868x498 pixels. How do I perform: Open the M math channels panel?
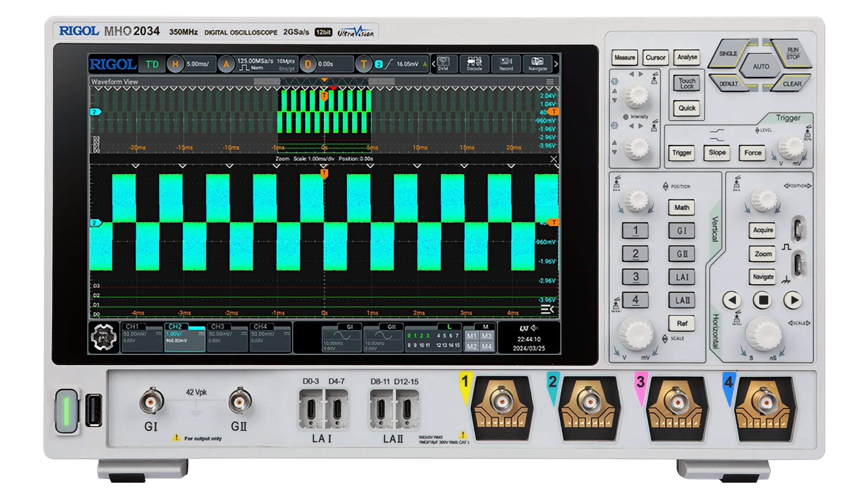click(479, 337)
